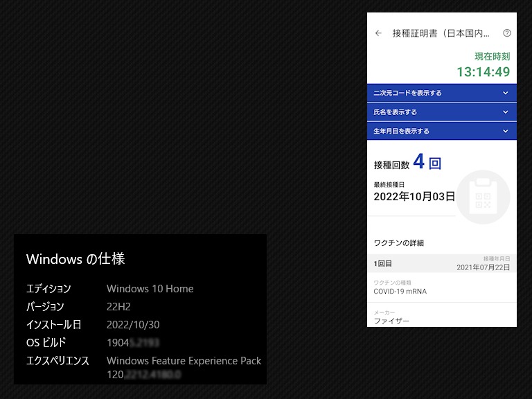Click the COVID-19 mRNA value
This screenshot has height=399, width=532.
click(400, 292)
